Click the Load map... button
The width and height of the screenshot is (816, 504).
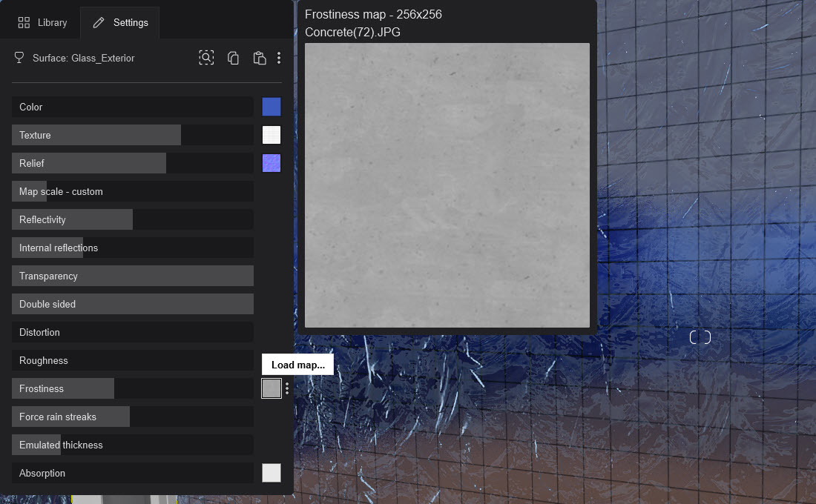[x=297, y=365]
